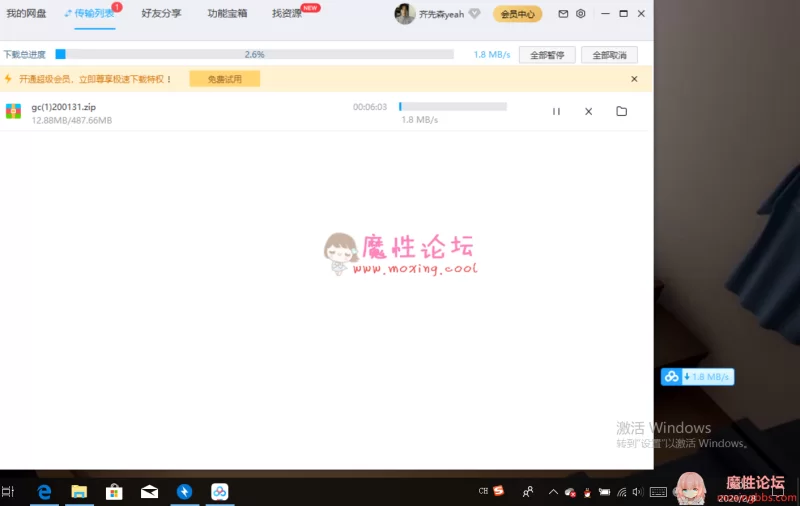
Task: Cancel the gc(1)200131.zip download
Action: [588, 111]
